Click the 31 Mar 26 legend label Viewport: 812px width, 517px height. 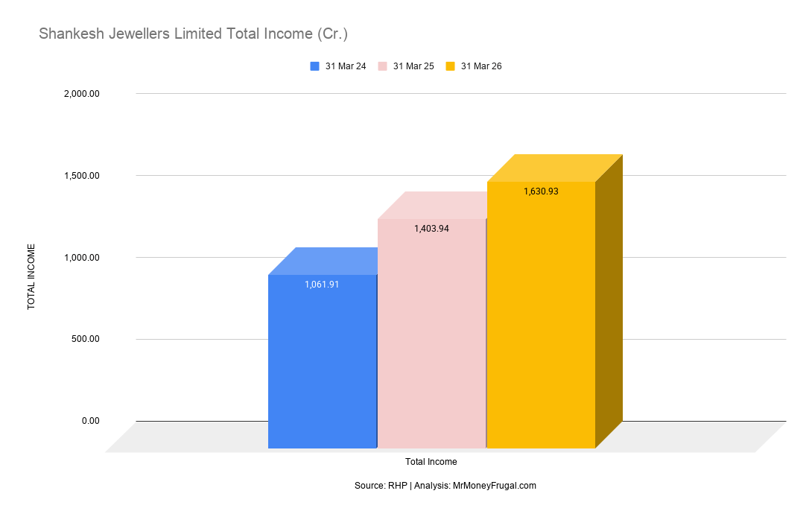click(481, 66)
